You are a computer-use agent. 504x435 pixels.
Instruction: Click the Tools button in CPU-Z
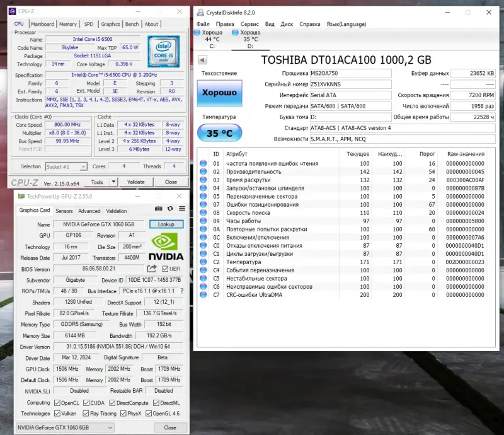pos(97,182)
